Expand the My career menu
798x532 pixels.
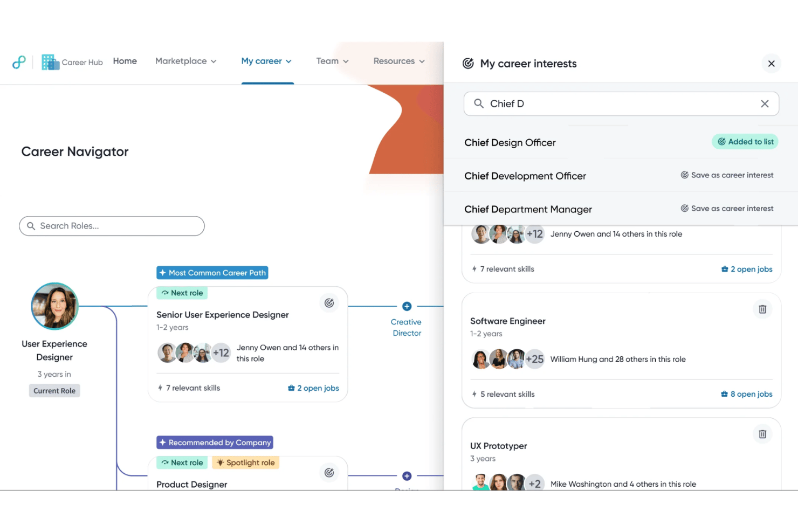click(x=266, y=61)
